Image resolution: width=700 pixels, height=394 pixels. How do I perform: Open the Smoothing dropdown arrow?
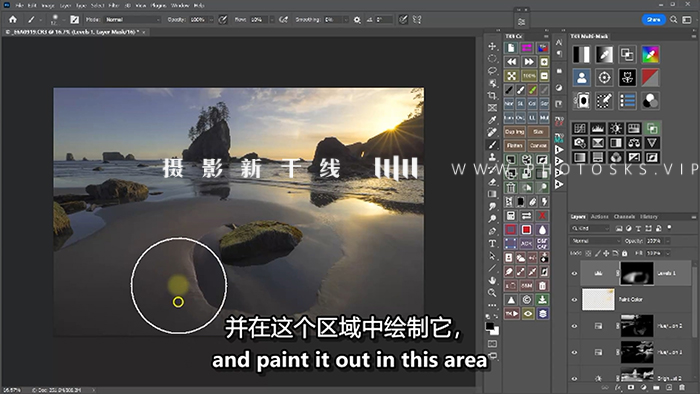[x=346, y=20]
